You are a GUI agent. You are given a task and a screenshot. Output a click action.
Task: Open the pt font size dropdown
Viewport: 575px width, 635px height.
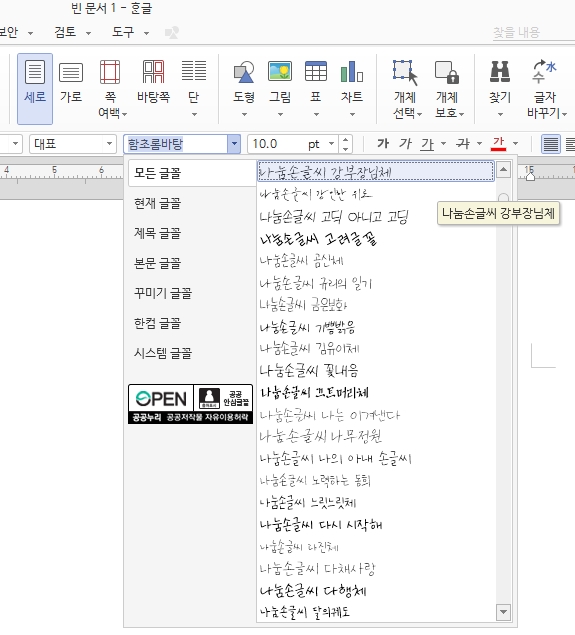(332, 144)
